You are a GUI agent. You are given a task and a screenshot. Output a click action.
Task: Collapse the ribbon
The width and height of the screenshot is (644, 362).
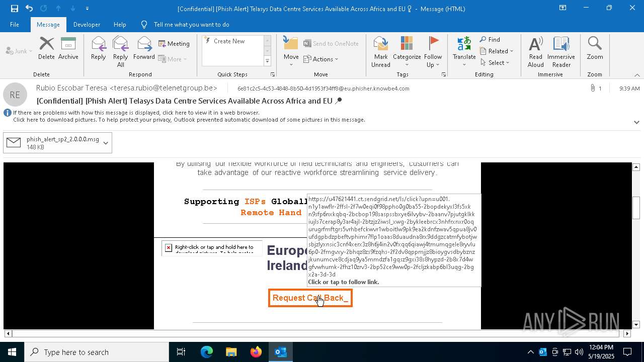coord(637,75)
